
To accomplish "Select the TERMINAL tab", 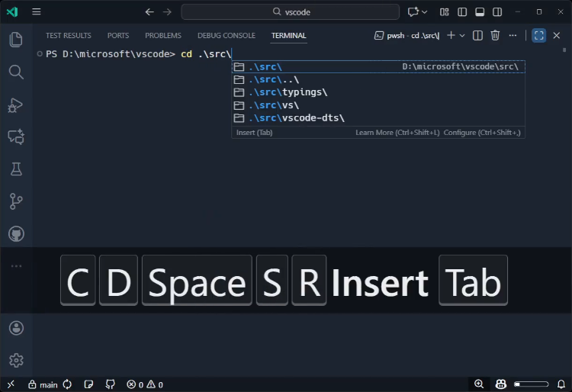I will point(288,35).
